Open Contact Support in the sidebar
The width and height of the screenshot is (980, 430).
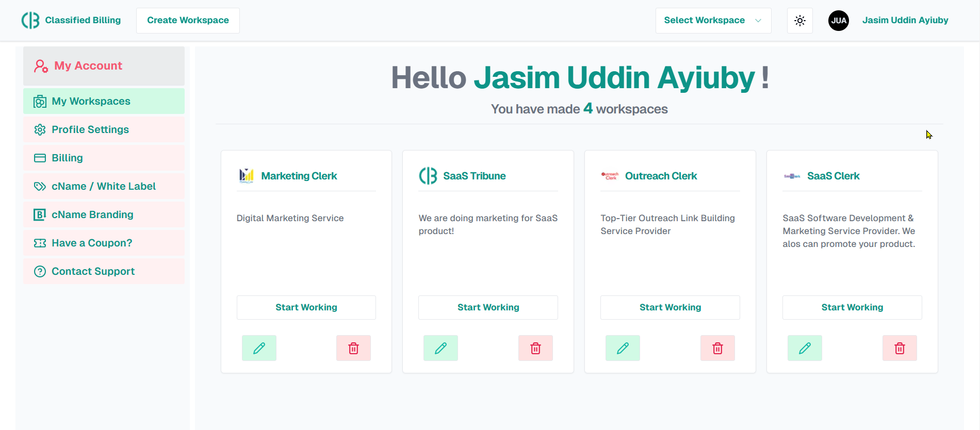click(x=104, y=271)
